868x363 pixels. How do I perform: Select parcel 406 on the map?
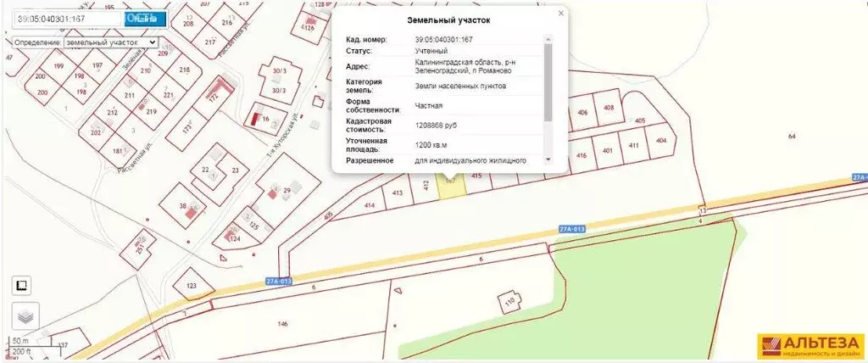582,113
